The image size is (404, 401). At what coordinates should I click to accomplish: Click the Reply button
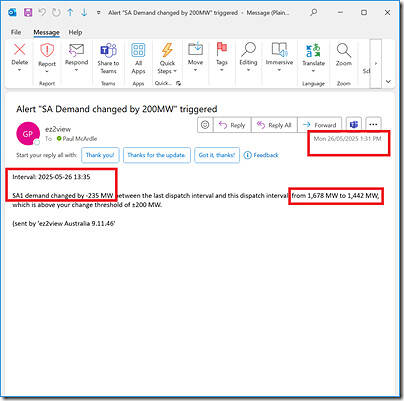coord(232,125)
